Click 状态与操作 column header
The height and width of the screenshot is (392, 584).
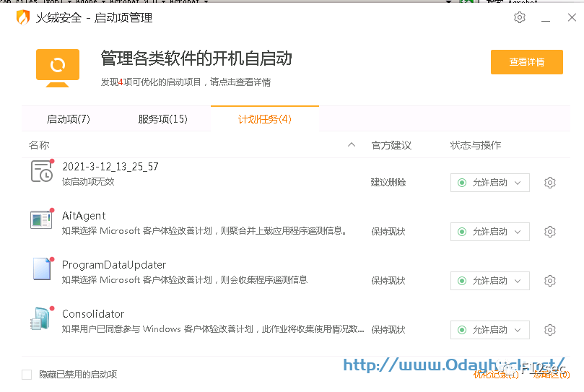pyautogui.click(x=476, y=145)
